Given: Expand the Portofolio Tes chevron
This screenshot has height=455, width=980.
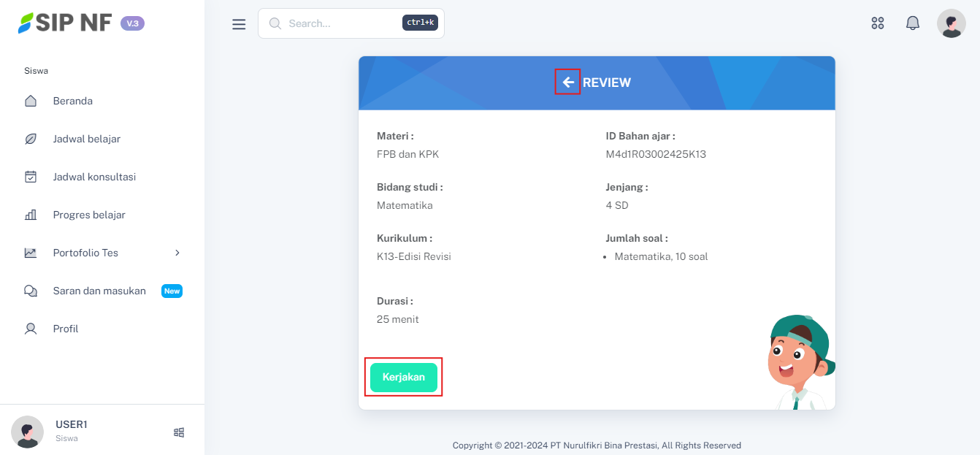Looking at the screenshot, I should [x=177, y=253].
